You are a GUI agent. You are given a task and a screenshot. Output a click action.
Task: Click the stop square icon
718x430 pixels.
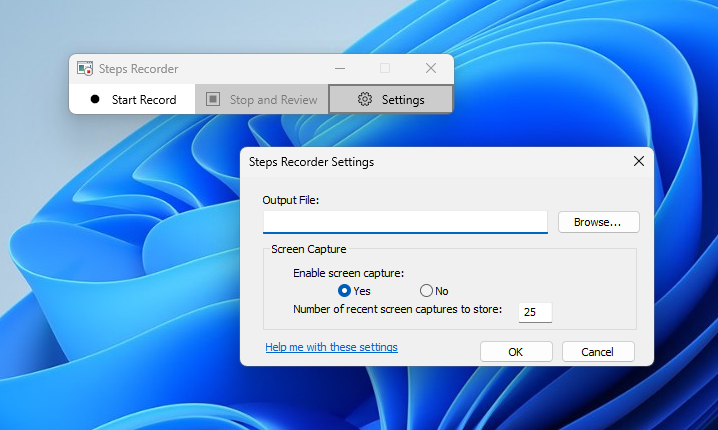[213, 99]
